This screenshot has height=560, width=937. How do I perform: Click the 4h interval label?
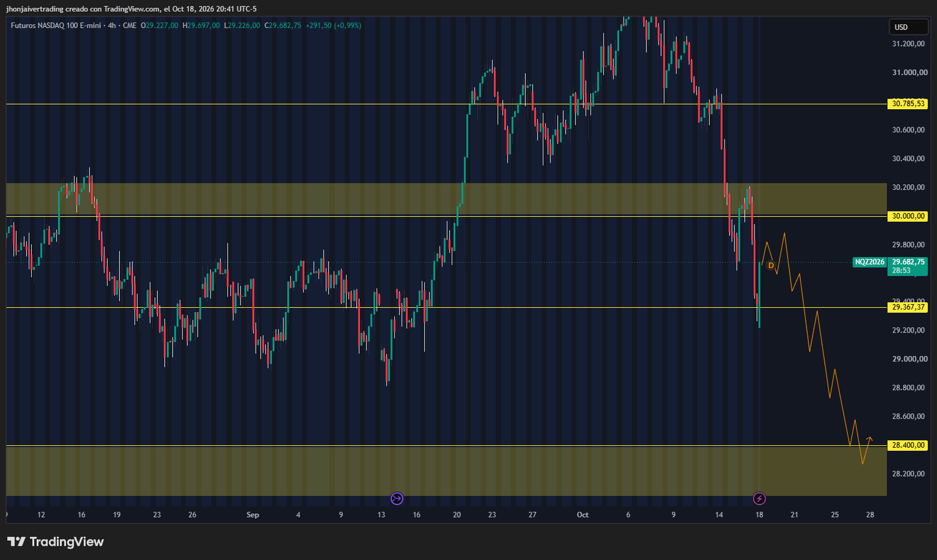point(112,26)
